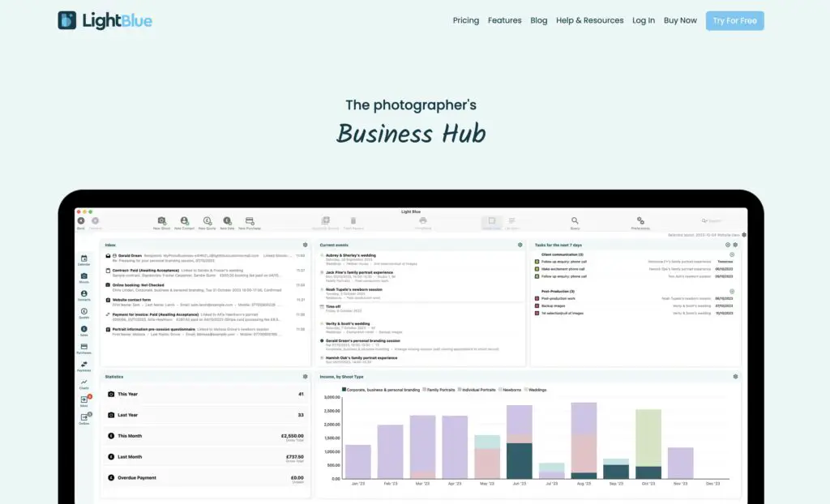Image resolution: width=830 pixels, height=504 pixels.
Task: Open Tasks panel settings gear
Action: click(x=735, y=246)
